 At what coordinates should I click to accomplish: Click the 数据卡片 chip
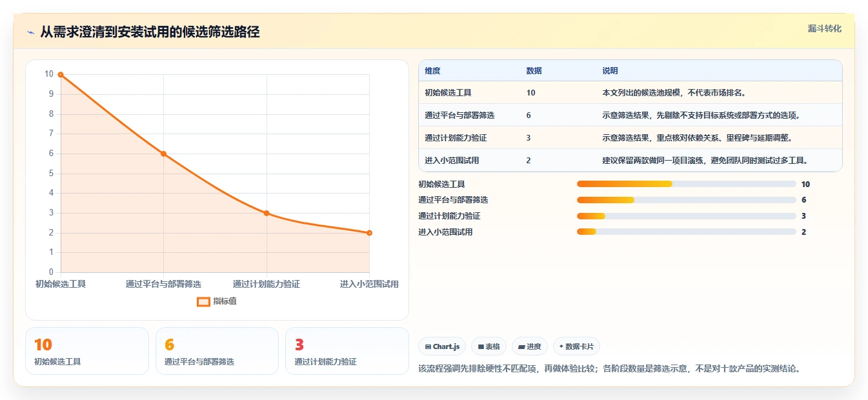(x=576, y=346)
